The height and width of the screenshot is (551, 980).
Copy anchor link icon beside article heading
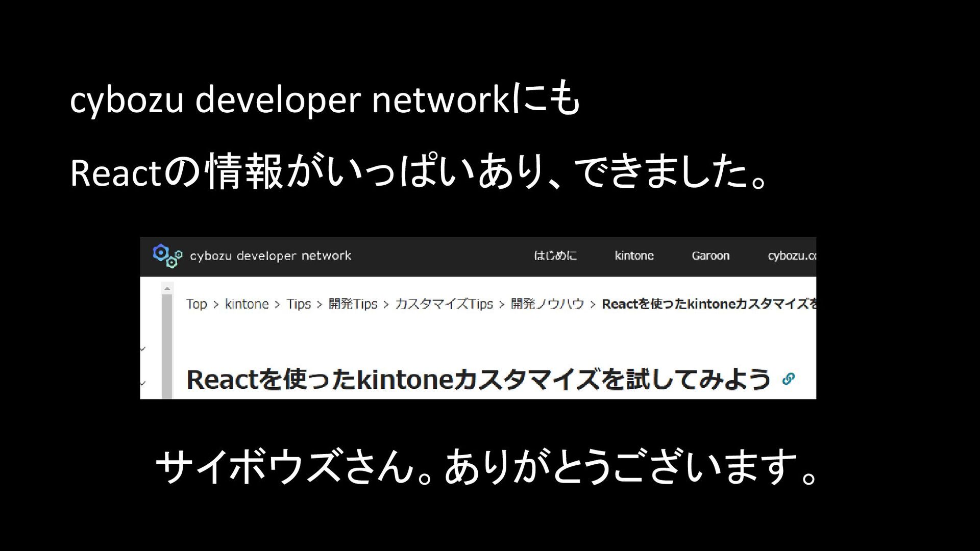tap(788, 379)
